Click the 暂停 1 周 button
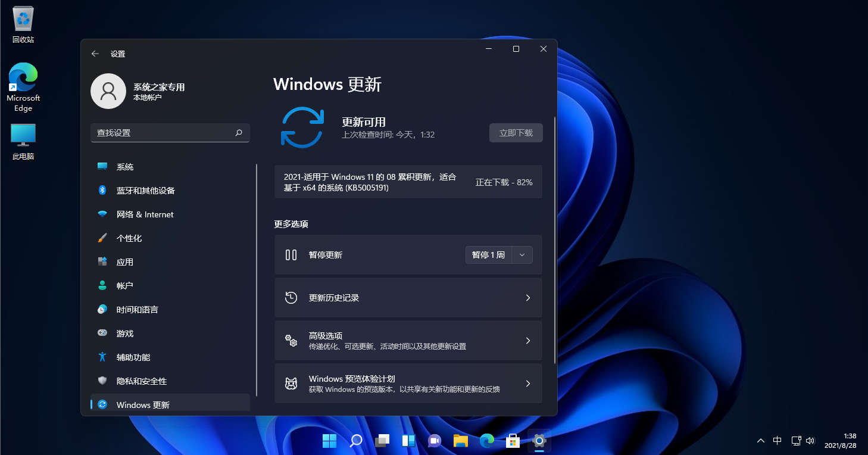Image resolution: width=868 pixels, height=455 pixels. coord(488,255)
